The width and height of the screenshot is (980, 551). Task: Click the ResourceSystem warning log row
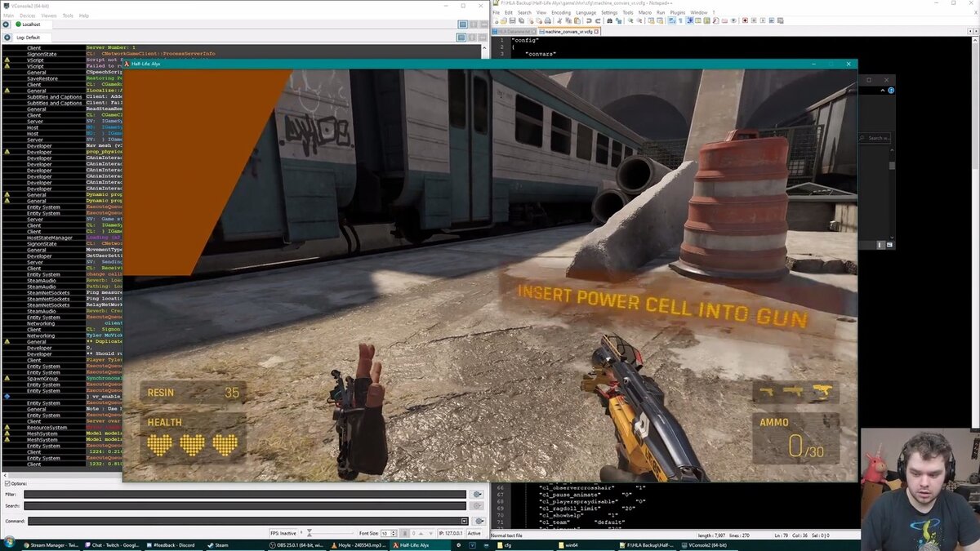(x=47, y=427)
